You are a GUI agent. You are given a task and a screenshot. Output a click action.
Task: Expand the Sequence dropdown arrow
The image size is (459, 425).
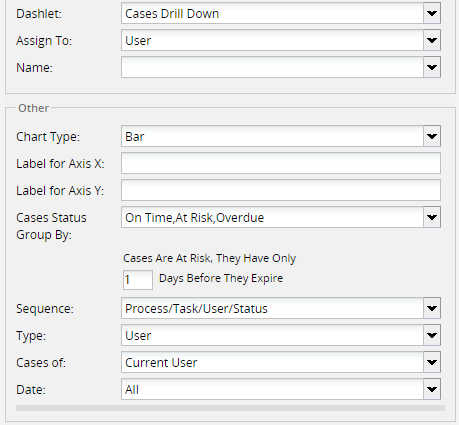(x=432, y=308)
